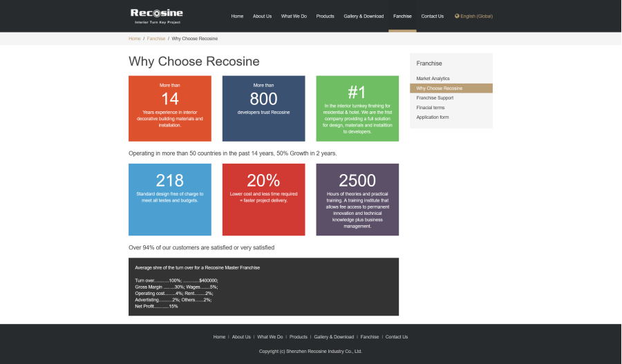Open Franchise Support in the sidebar
Image resolution: width=622 pixels, height=364 pixels.
click(x=435, y=98)
